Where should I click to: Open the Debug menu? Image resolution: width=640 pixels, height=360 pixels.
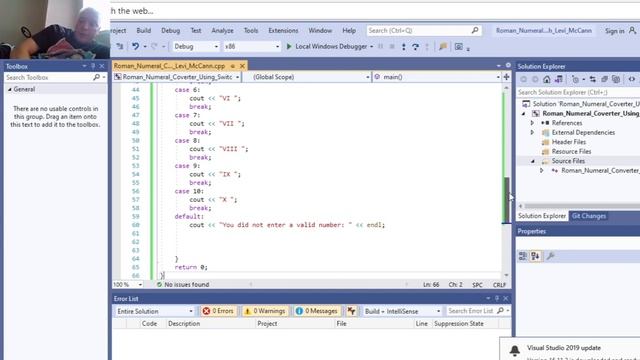click(x=170, y=31)
